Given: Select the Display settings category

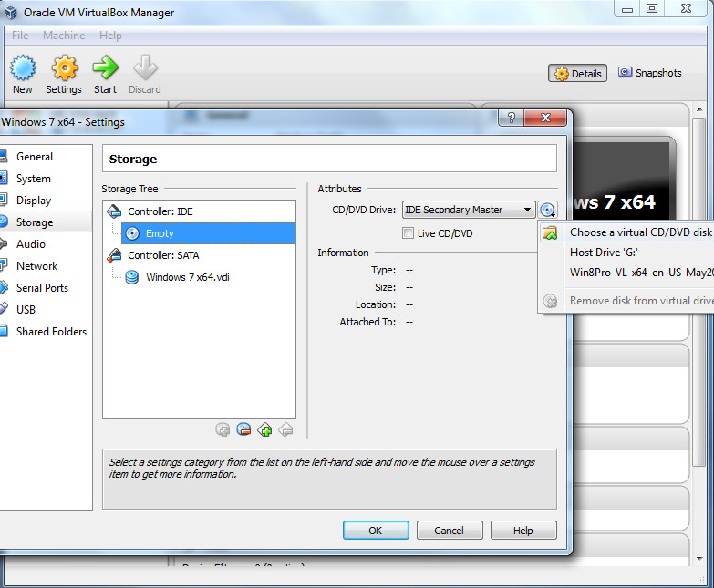Looking at the screenshot, I should (45, 201).
